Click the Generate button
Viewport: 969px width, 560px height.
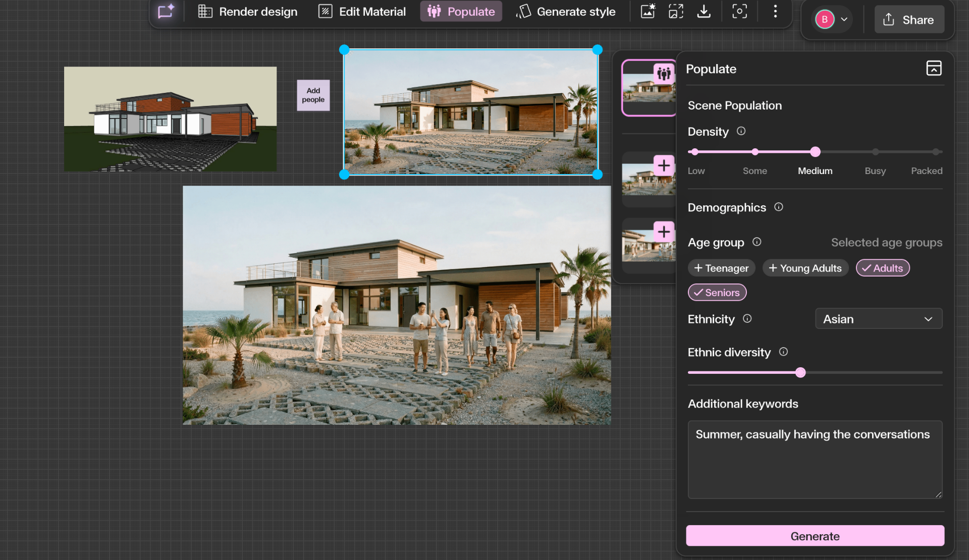coord(814,536)
